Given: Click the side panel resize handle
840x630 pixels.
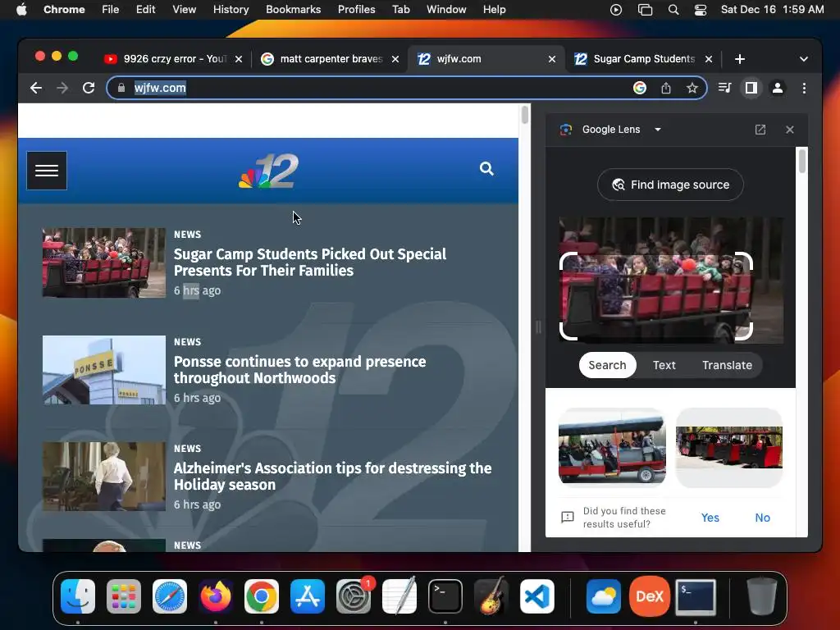Looking at the screenshot, I should pos(538,326).
